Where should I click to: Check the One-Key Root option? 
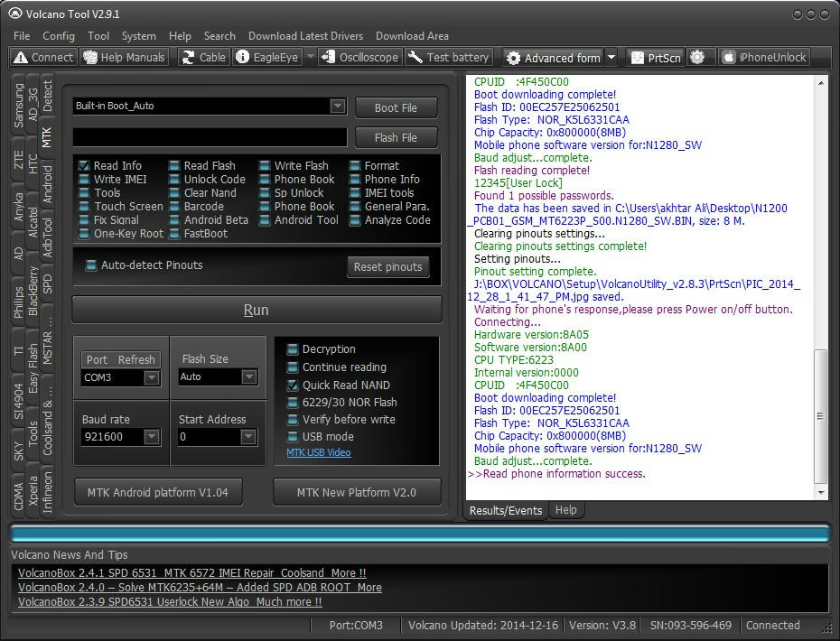click(x=84, y=234)
